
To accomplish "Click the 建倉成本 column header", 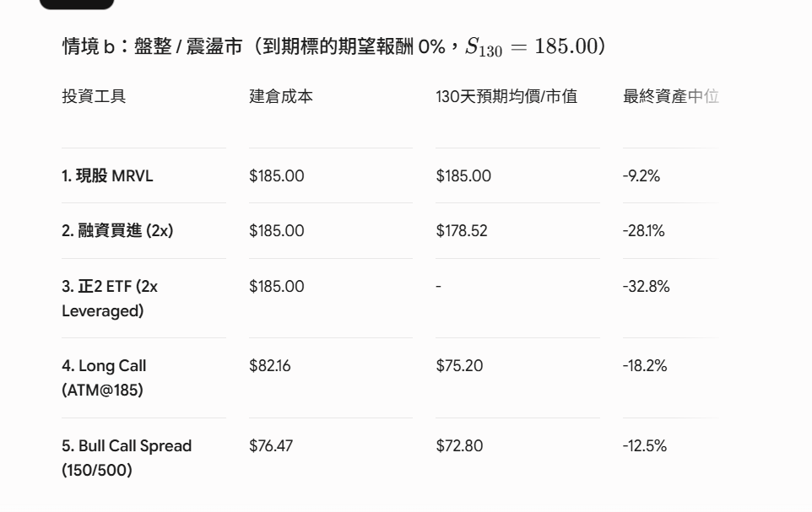I will click(x=281, y=96).
